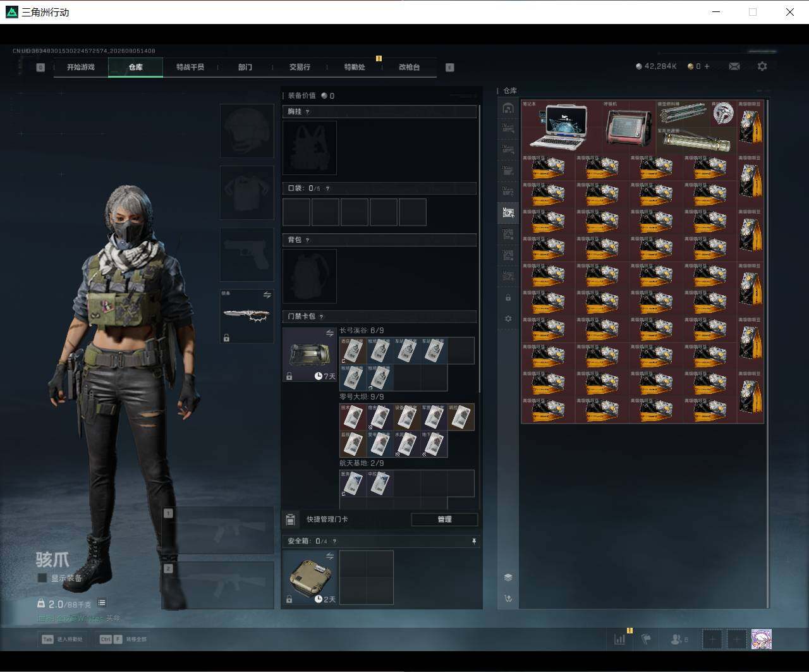Select first key card under 航天基地
This screenshot has width=809, height=672.
pos(353,484)
